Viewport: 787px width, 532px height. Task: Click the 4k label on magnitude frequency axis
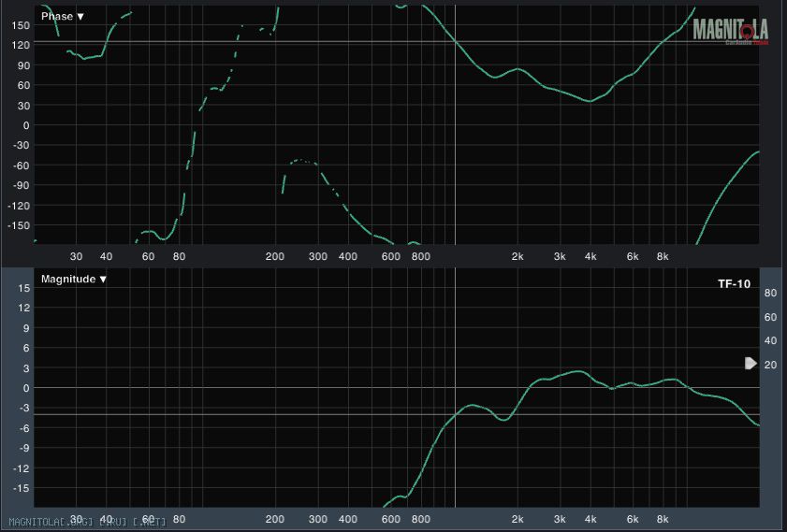point(590,519)
